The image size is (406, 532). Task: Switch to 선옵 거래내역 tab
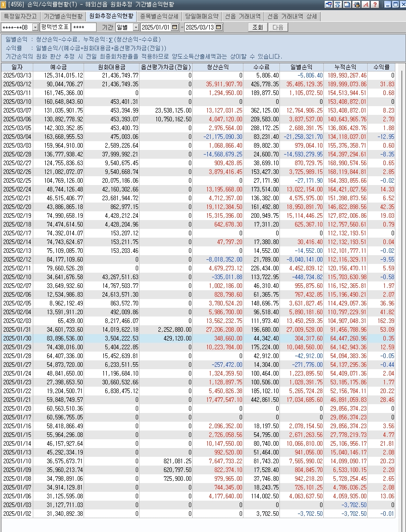pos(242,16)
